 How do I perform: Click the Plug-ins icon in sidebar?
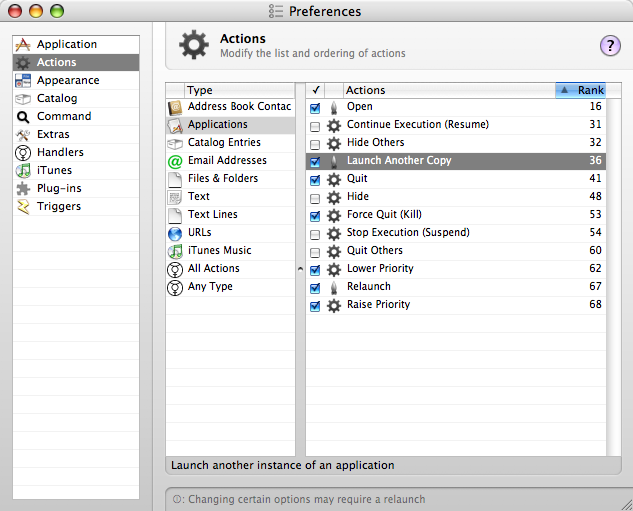pos(23,189)
